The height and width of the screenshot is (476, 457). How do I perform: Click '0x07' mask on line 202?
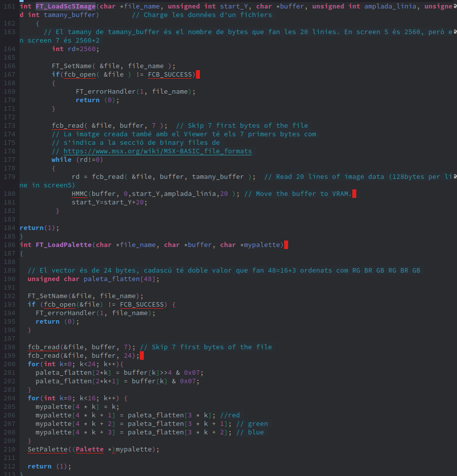(187, 381)
